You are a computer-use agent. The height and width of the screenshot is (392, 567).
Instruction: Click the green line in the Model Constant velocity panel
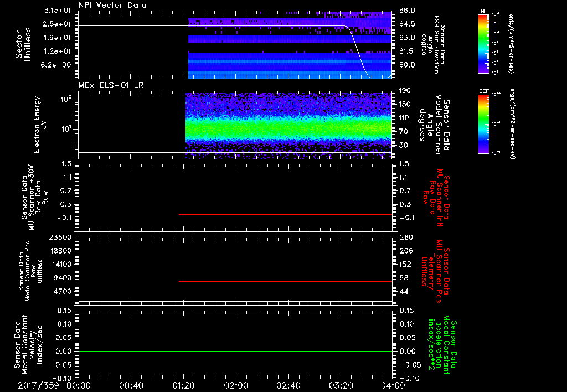[235, 351]
